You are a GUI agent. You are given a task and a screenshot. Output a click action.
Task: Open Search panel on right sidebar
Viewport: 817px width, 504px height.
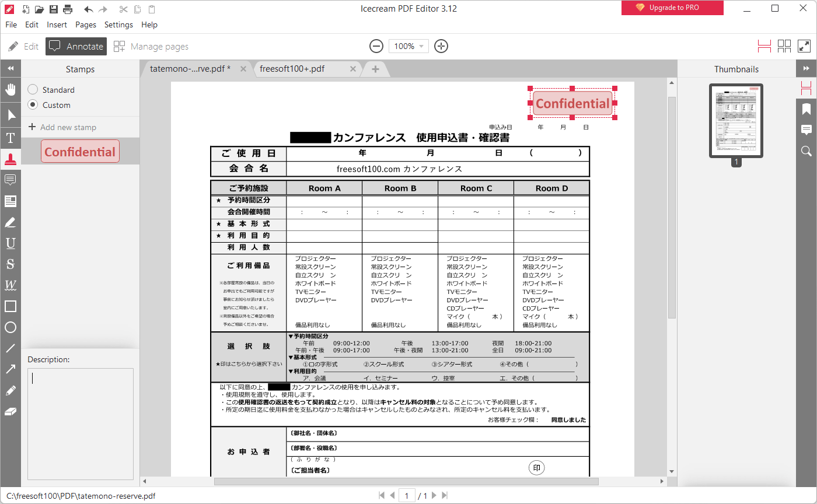pyautogui.click(x=806, y=151)
